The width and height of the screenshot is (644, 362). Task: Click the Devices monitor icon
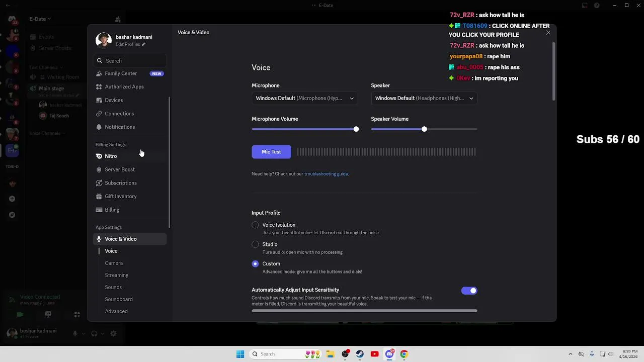99,100
